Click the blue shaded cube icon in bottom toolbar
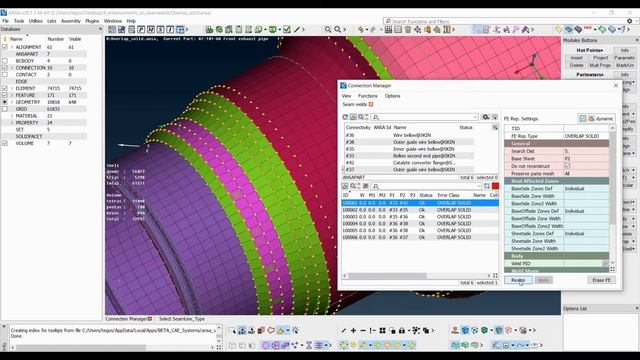The image size is (640, 360). [465, 331]
